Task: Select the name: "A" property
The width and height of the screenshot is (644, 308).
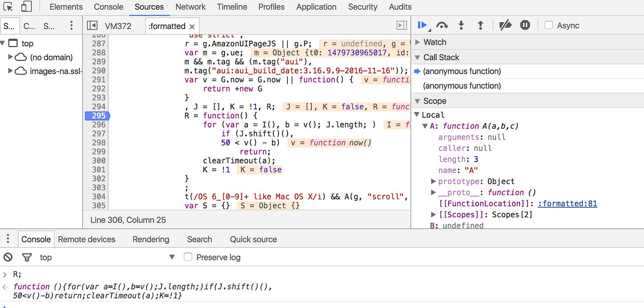Action: (458, 170)
